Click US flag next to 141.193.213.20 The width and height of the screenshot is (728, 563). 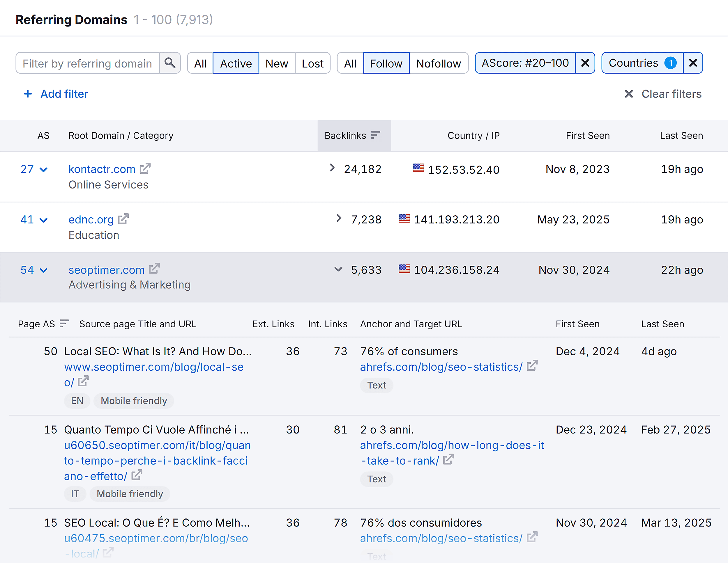pyautogui.click(x=404, y=219)
